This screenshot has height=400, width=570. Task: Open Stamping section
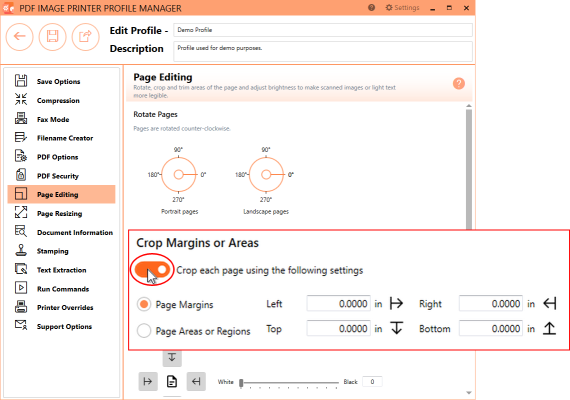[x=61, y=251]
